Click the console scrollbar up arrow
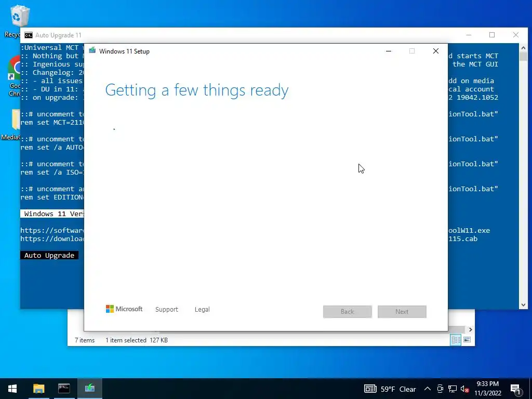532x399 pixels. tap(523, 48)
